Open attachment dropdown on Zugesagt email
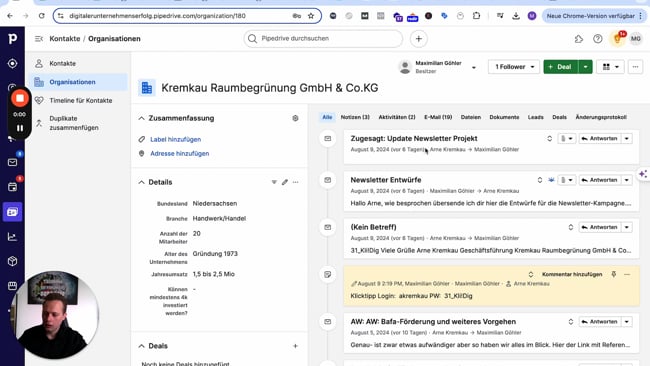This screenshot has height=366, width=650. 566,138
